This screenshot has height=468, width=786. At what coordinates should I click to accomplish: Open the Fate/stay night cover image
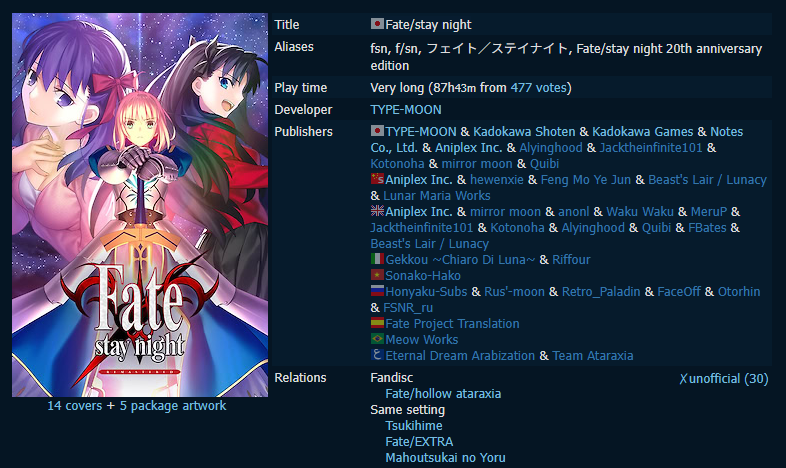coord(140,205)
